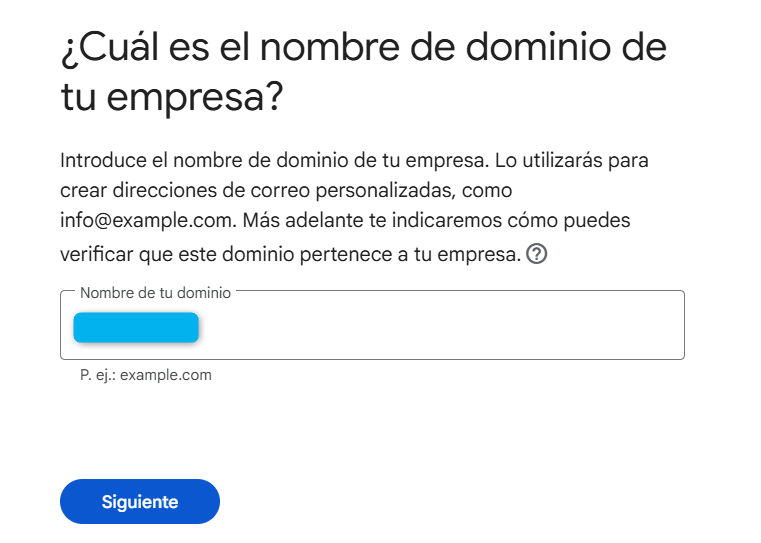Click '¿Cuál' at the heading start
Image resolution: width=761 pixels, height=543 pixels.
[x=110, y=49]
